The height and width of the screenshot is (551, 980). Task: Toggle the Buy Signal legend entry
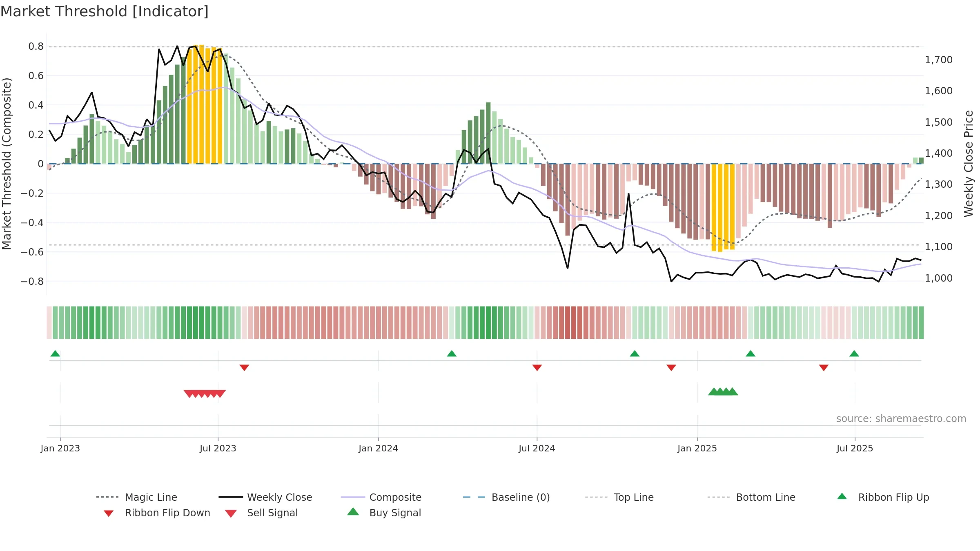coord(384,513)
